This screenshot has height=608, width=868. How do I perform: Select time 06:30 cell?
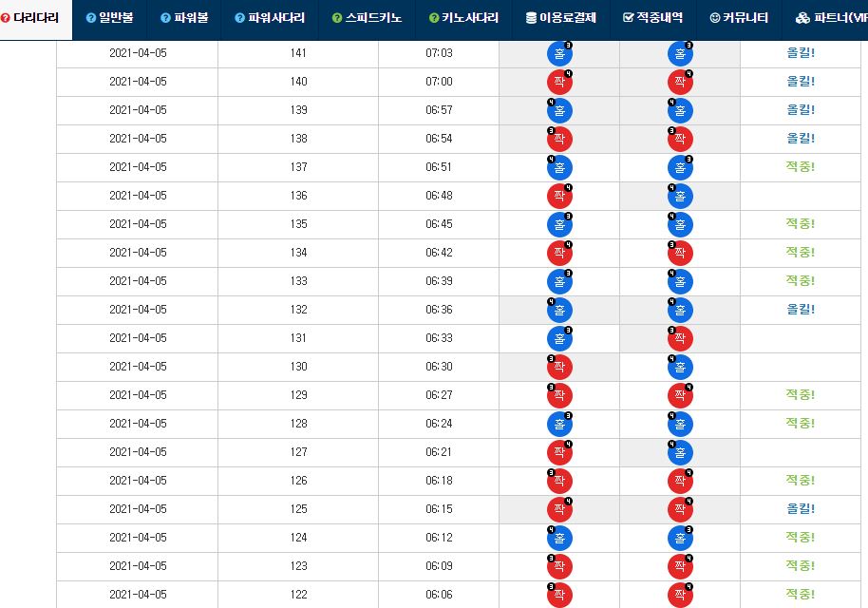[x=439, y=367]
